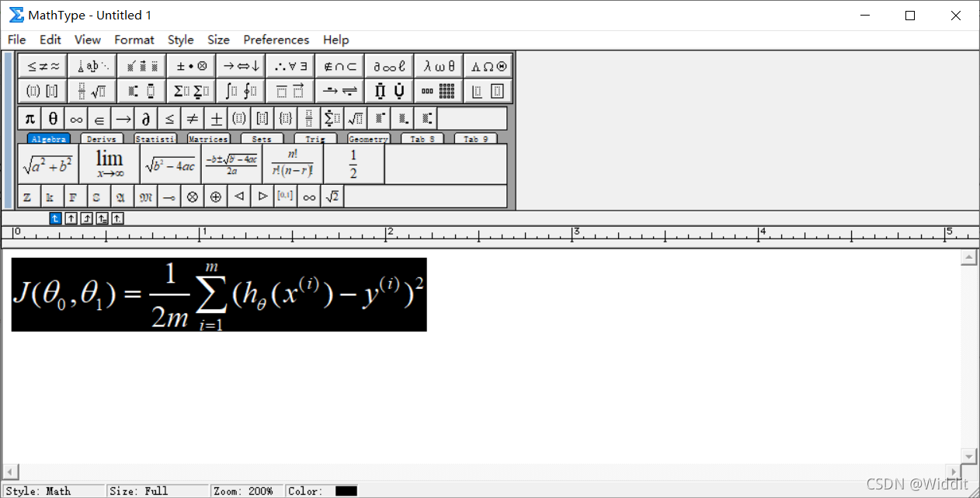Insert the limit x to infinity expression

pos(109,164)
